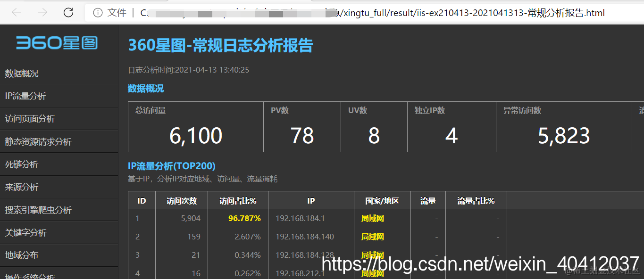Click the file info icon in address bar

tap(98, 13)
